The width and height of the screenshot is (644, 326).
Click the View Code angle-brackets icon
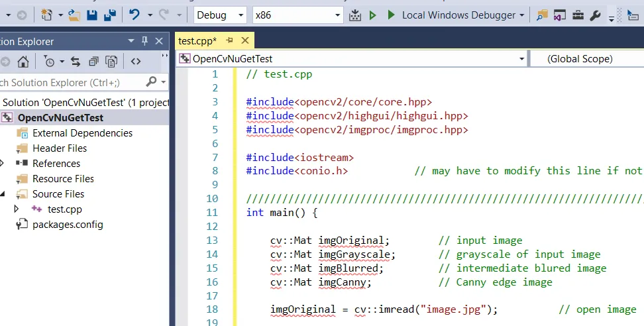coord(136,62)
